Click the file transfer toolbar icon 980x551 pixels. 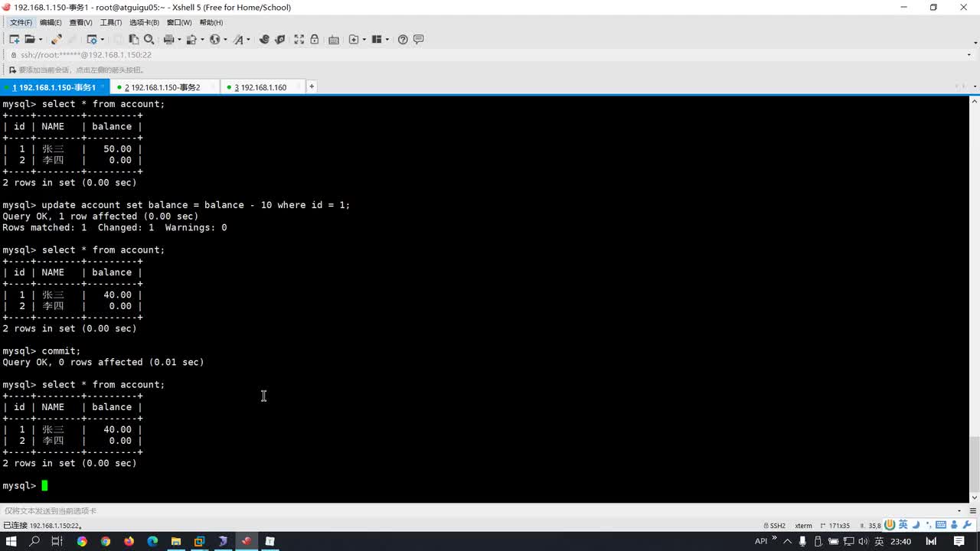[x=191, y=39]
